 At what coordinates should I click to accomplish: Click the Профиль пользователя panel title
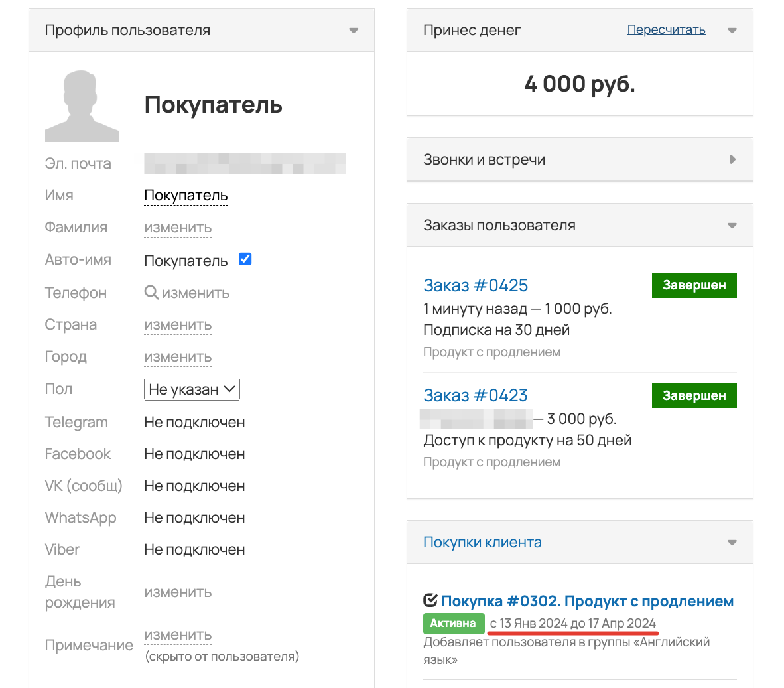click(127, 30)
